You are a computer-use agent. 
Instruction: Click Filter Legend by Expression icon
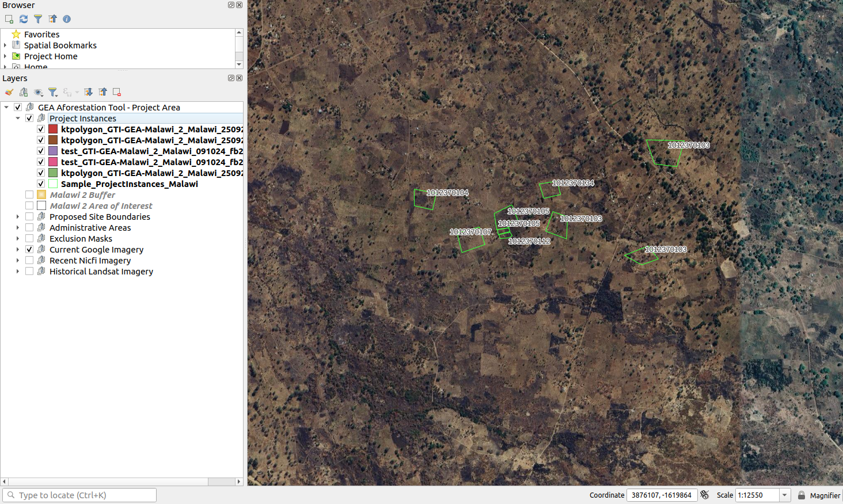click(67, 92)
